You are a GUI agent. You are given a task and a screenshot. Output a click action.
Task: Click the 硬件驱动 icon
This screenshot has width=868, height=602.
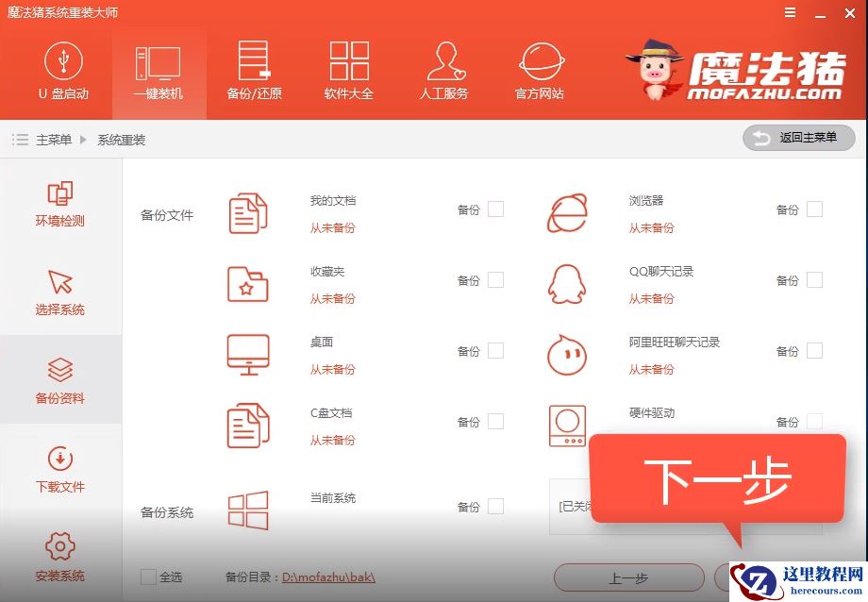tap(567, 426)
